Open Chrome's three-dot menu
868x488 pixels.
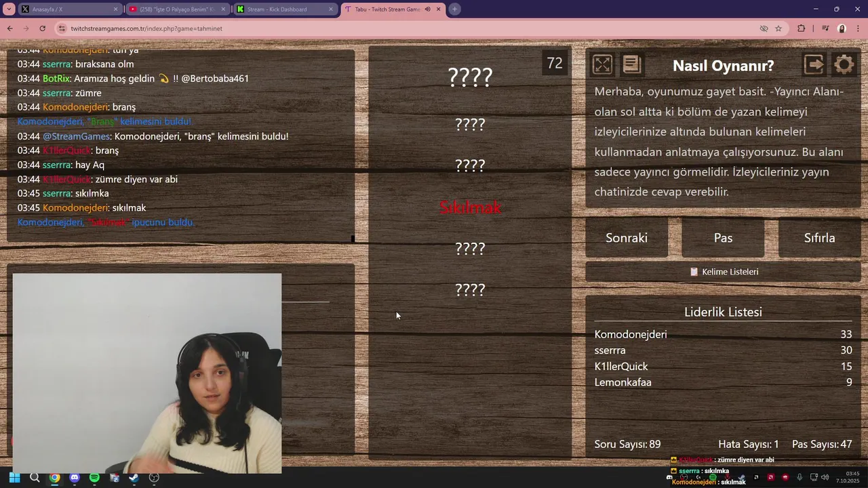(x=857, y=28)
